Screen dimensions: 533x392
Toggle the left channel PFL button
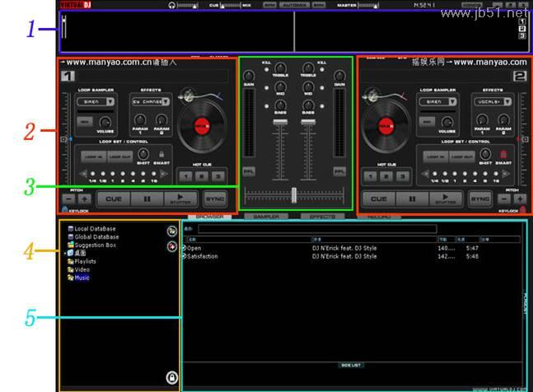coord(249,171)
